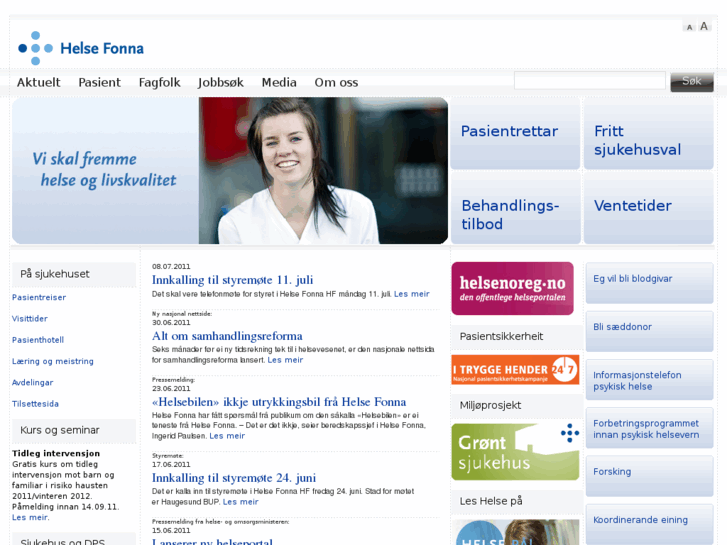Open the Fritt sjukehusval tile
Viewport: 727px width, 545px height.
(649, 133)
